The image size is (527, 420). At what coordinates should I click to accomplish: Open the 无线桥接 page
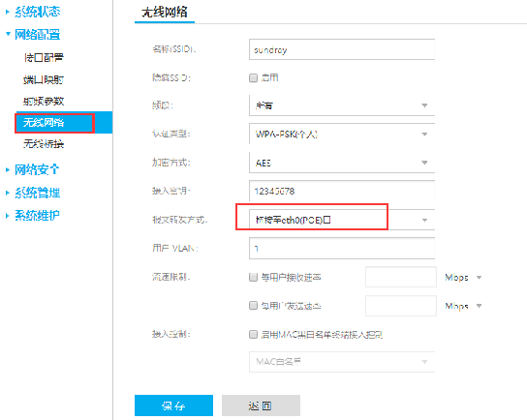pyautogui.click(x=44, y=144)
